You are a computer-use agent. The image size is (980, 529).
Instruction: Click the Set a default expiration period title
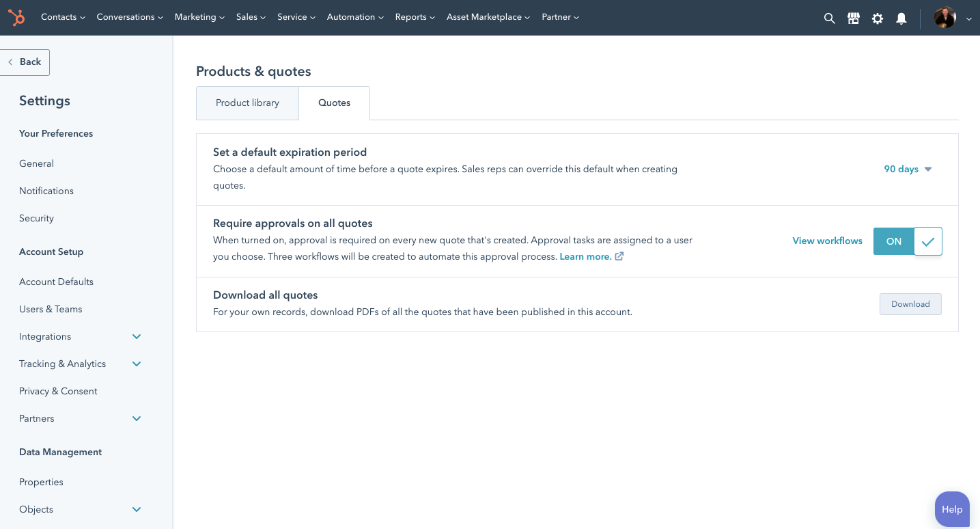coord(290,152)
